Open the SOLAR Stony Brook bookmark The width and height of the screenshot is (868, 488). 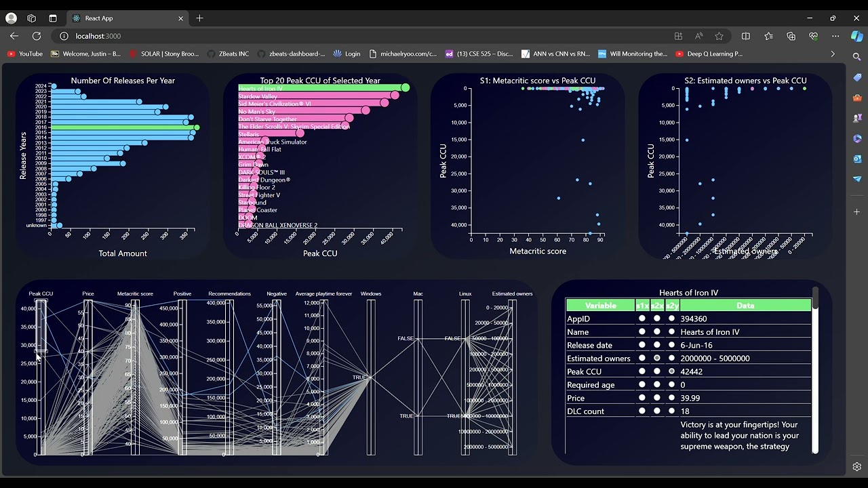pyautogui.click(x=163, y=54)
